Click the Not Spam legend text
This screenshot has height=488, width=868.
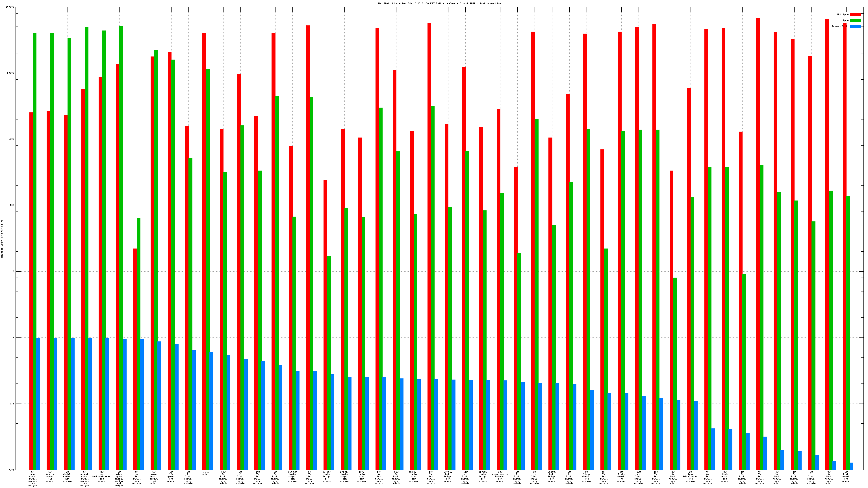point(843,14)
